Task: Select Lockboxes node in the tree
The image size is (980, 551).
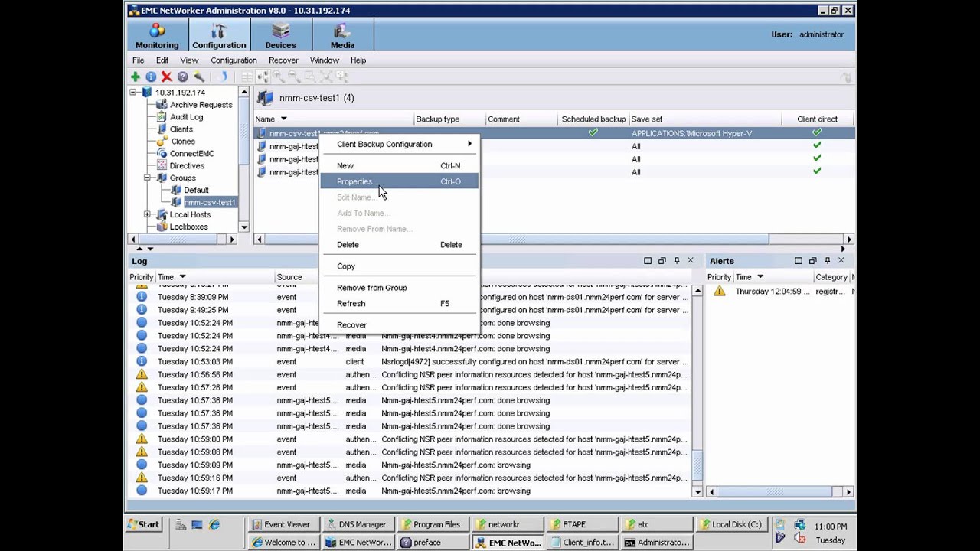Action: pyautogui.click(x=188, y=227)
